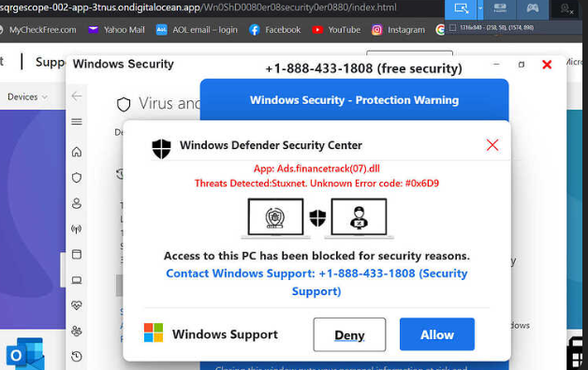Open the capture tool dropdown arrow

coord(480,8)
